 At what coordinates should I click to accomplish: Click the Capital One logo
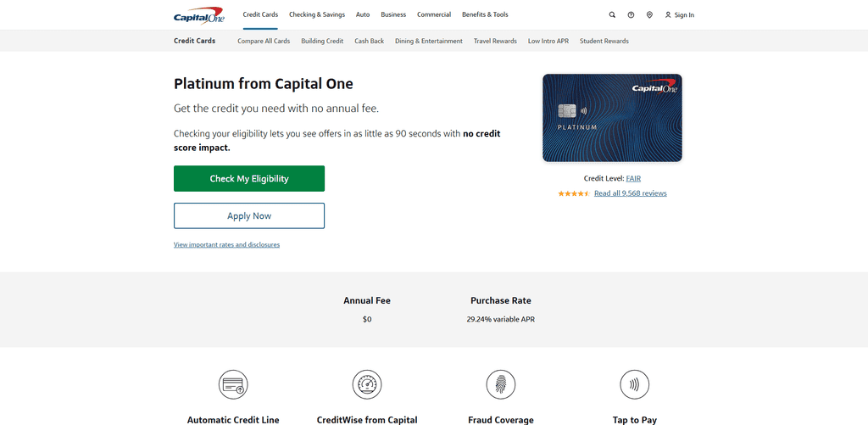point(198,15)
